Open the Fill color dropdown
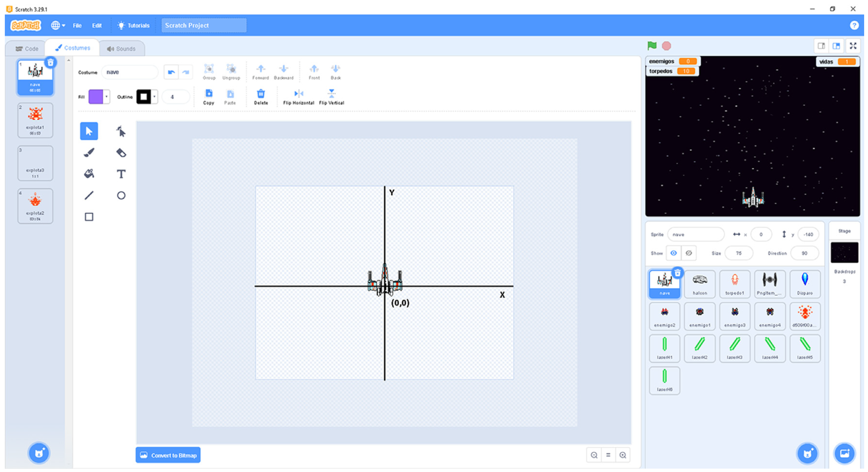868x472 pixels. (106, 97)
